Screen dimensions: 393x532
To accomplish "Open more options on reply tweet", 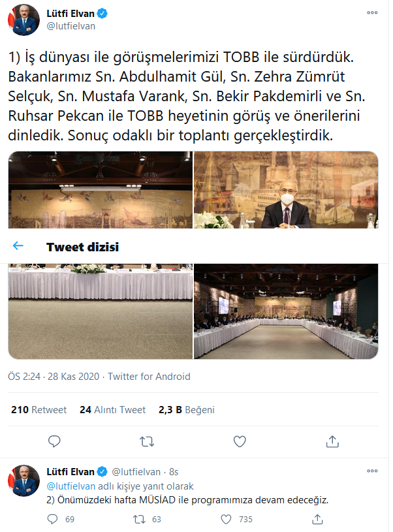I will (x=372, y=471).
